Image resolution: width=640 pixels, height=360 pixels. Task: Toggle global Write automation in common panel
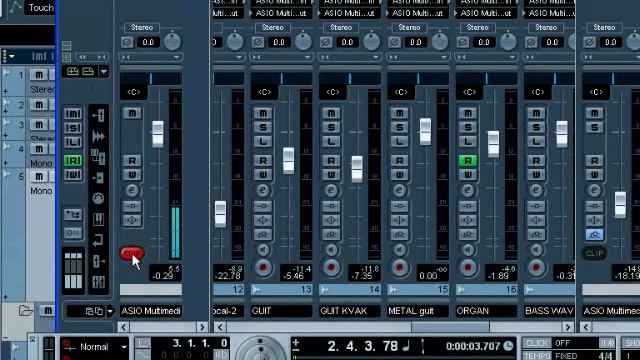73,175
